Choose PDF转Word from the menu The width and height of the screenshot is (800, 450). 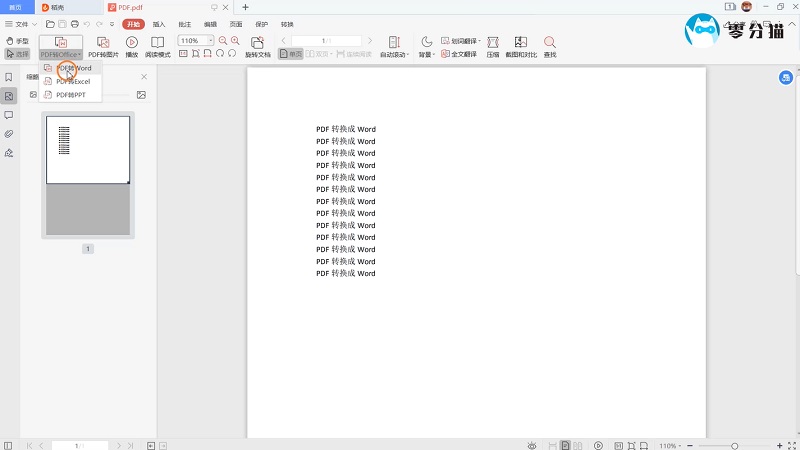point(70,68)
